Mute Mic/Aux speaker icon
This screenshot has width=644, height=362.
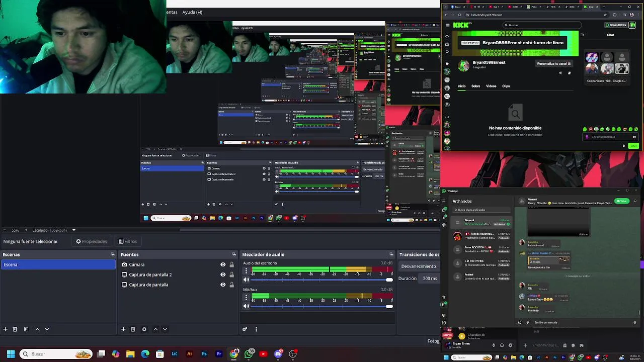[x=246, y=306]
